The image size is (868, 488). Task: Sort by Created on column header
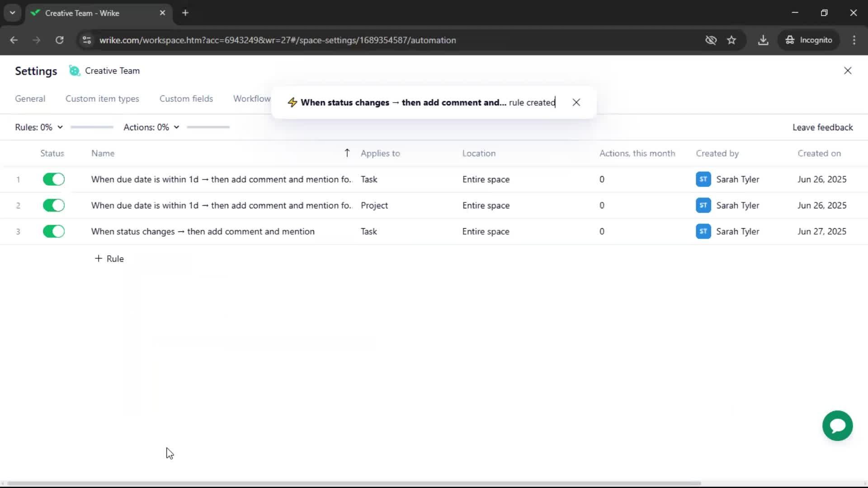(x=819, y=153)
